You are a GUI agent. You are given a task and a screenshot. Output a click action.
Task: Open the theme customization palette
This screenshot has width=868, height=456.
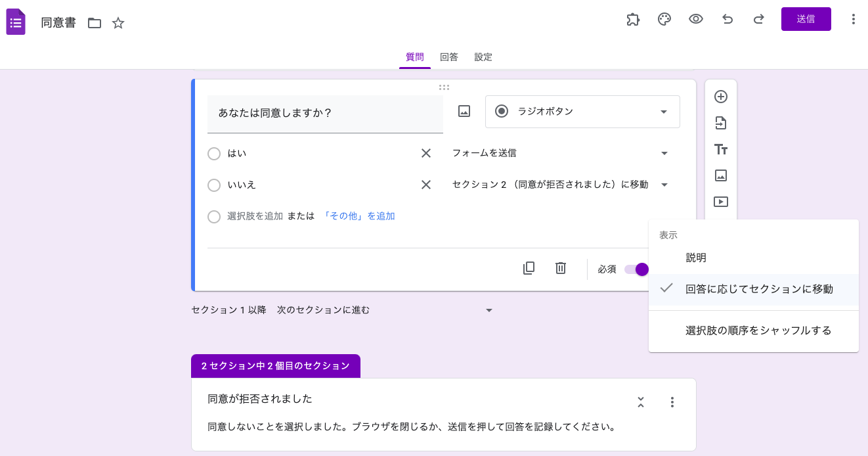coord(664,20)
